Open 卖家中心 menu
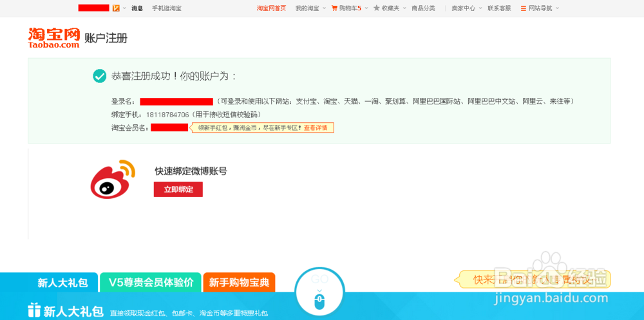The height and width of the screenshot is (320, 644). coord(463,8)
